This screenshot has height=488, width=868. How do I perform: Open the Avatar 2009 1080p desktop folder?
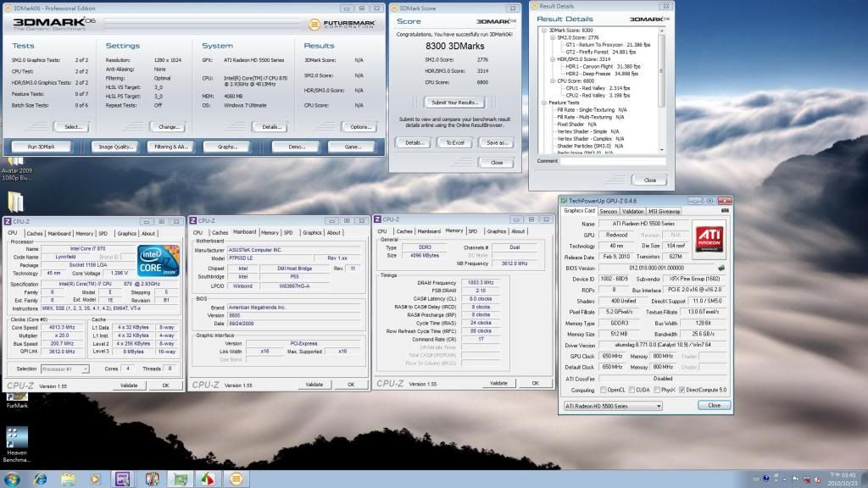(15, 161)
